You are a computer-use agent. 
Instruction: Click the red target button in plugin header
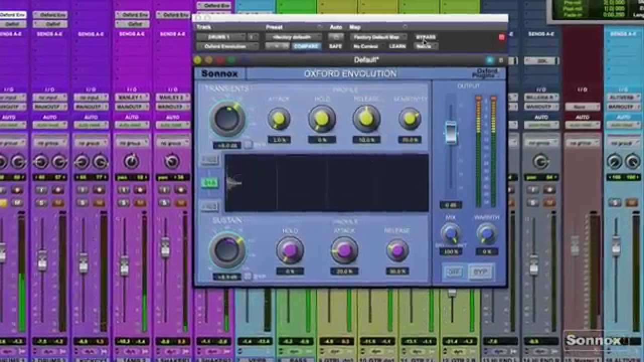coord(501,37)
